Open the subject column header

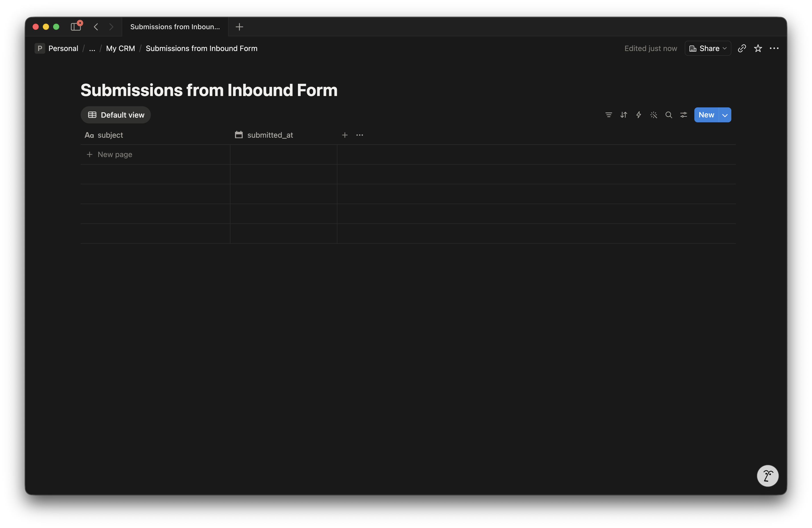pyautogui.click(x=155, y=135)
